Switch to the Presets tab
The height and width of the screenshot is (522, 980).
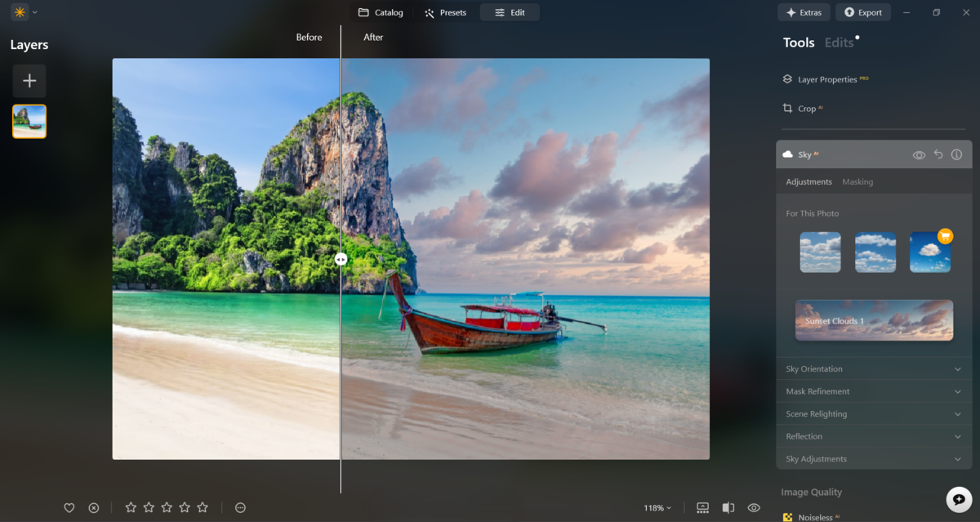click(x=445, y=12)
